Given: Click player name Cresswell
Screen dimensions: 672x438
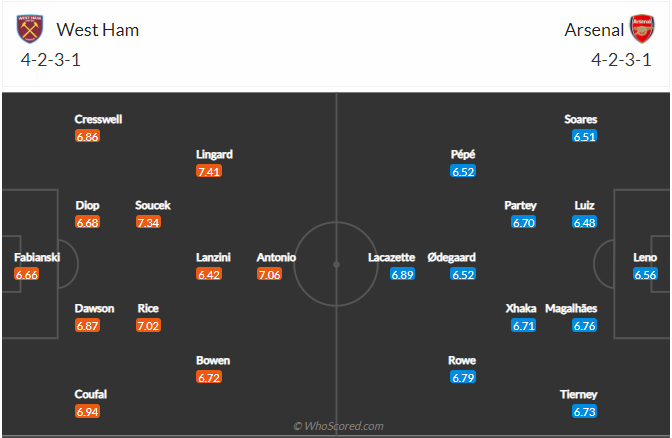Looking at the screenshot, I should click(98, 119).
